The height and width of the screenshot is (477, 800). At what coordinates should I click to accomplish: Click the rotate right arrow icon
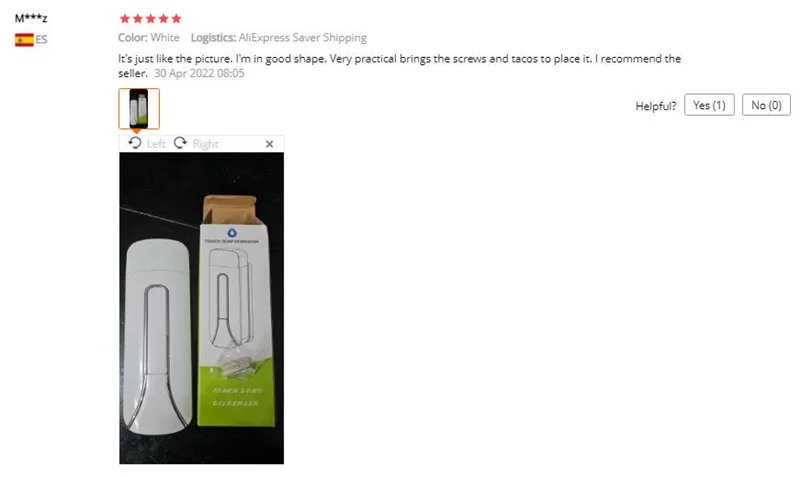(180, 143)
